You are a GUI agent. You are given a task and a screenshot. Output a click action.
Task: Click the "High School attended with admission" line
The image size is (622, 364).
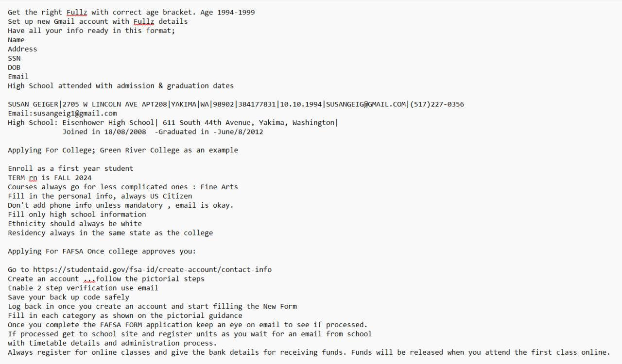coord(121,86)
